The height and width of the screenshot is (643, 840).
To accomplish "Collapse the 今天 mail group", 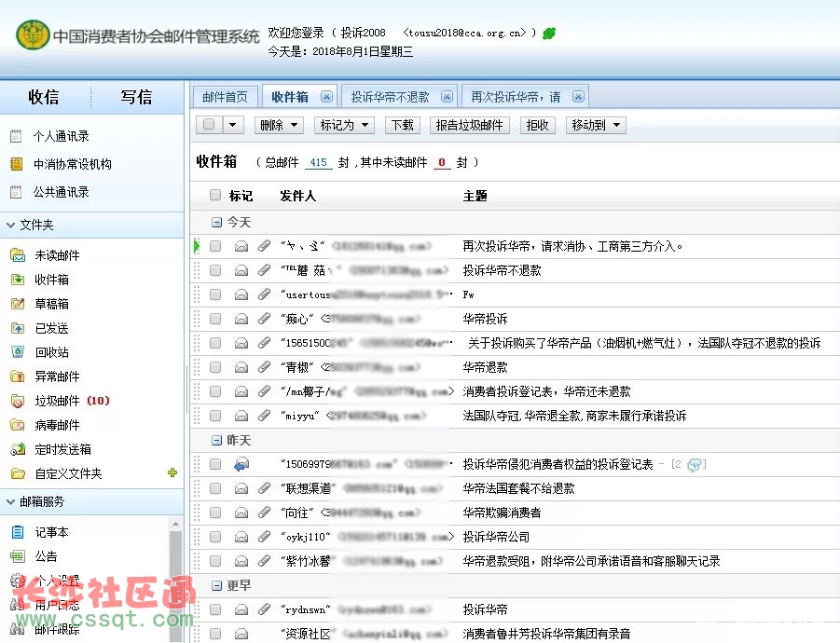I will pos(216,222).
